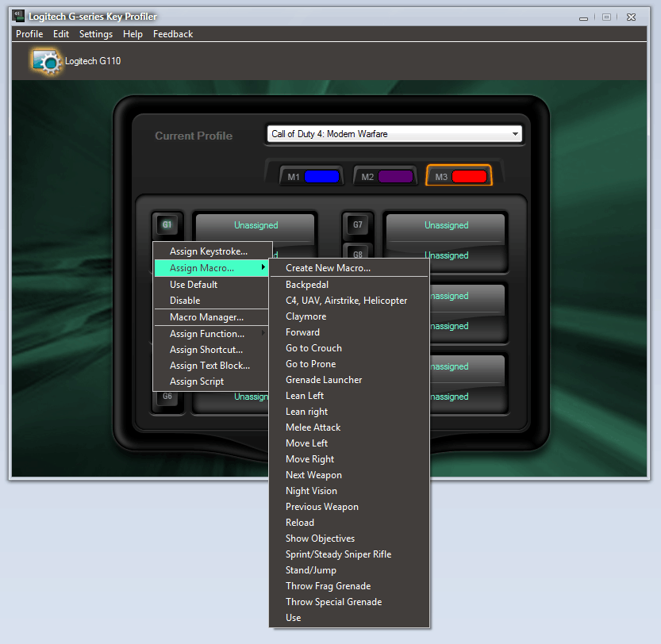The width and height of the screenshot is (661, 644).
Task: Open Macro Manager from the context menu
Action: point(211,317)
